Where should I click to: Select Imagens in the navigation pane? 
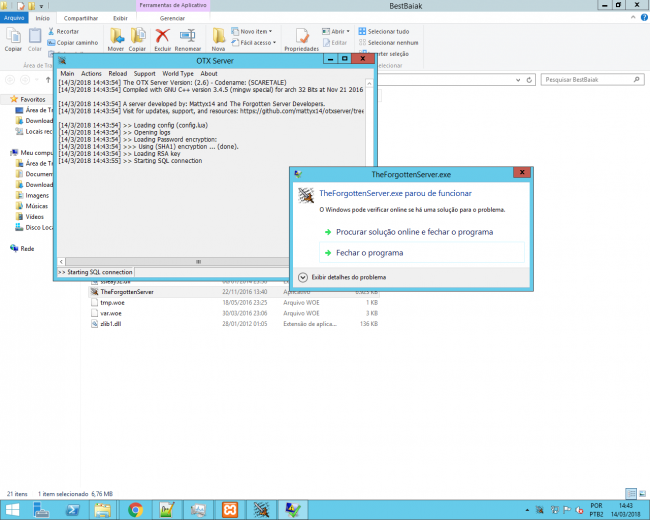point(32,195)
